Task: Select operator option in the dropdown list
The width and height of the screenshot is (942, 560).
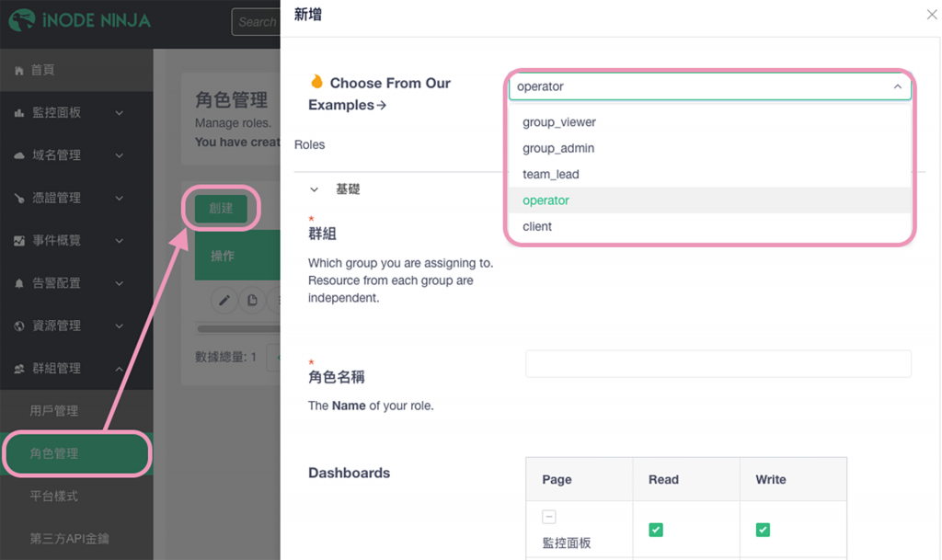Action: tap(709, 200)
